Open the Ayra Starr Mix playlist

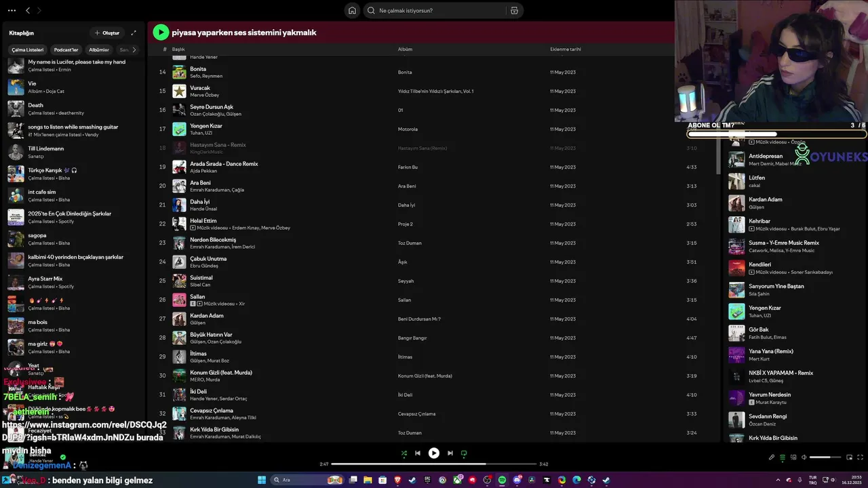pyautogui.click(x=75, y=282)
